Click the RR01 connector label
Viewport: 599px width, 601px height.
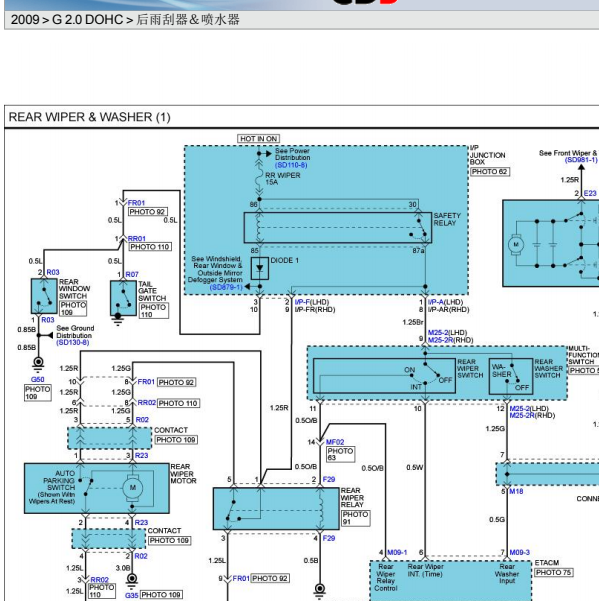tap(136, 238)
